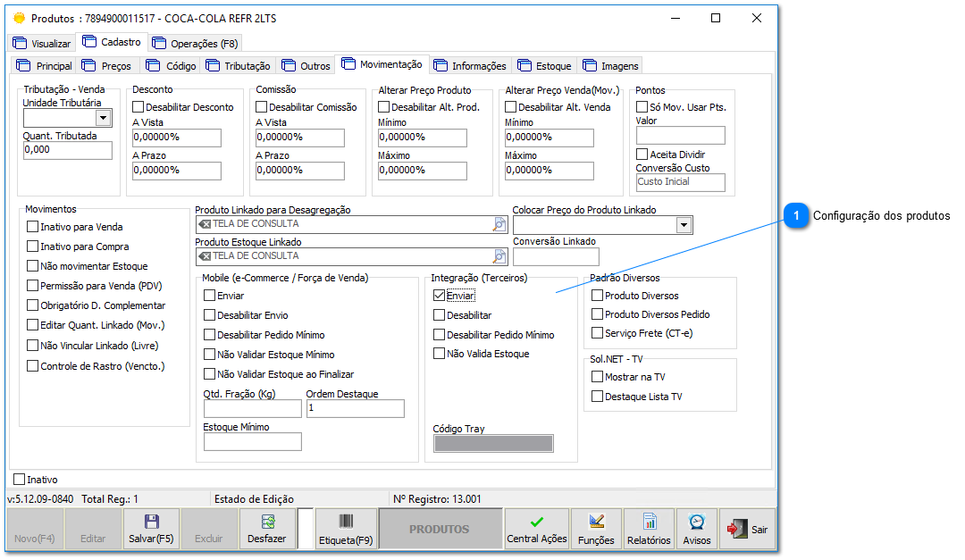This screenshot has width=965, height=560.
Task: Open the Operações (F8) tab
Action: [195, 43]
